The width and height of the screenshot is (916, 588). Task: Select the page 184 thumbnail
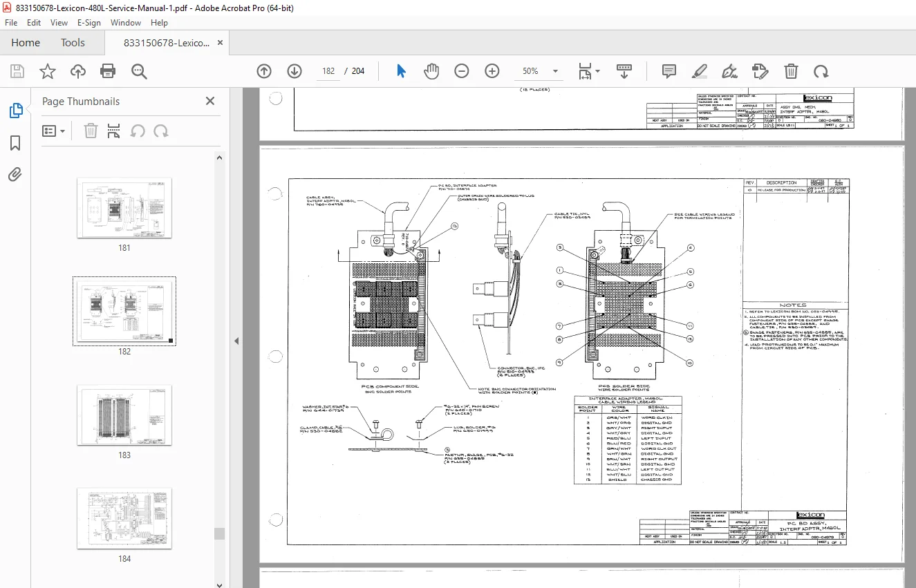tap(124, 518)
